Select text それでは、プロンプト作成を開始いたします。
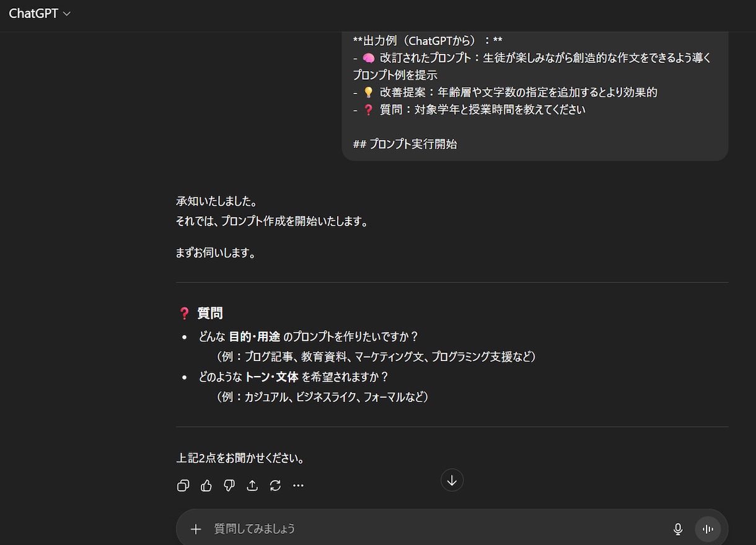Image resolution: width=756 pixels, height=545 pixels. tap(272, 221)
